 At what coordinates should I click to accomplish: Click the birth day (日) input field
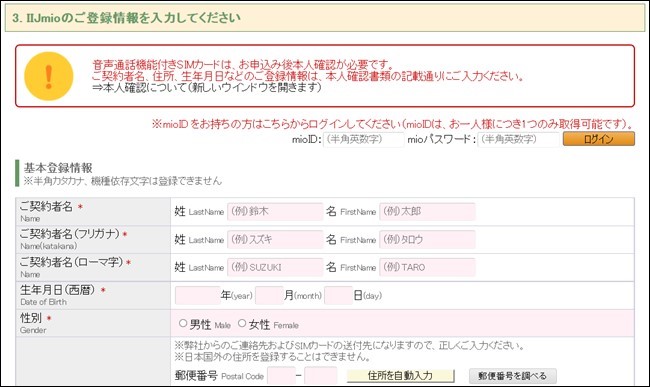coord(338,295)
